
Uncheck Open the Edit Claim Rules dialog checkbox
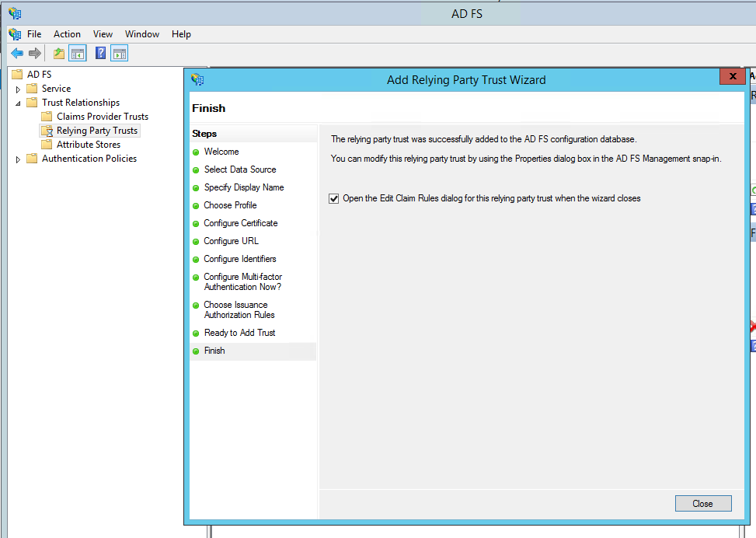[x=333, y=199]
